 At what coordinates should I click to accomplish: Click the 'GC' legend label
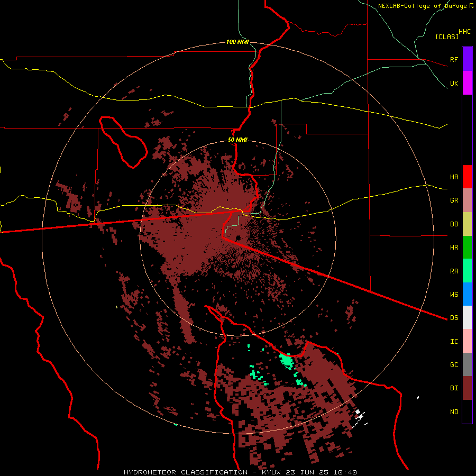pyautogui.click(x=454, y=365)
